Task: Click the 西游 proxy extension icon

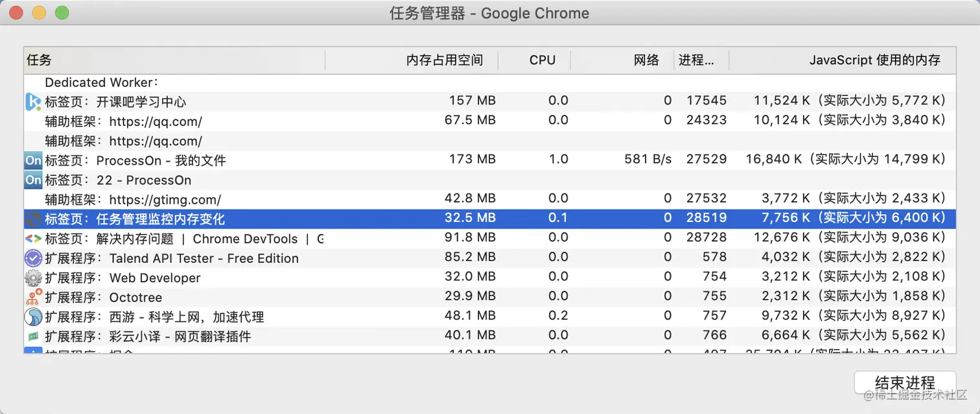Action: (x=33, y=317)
